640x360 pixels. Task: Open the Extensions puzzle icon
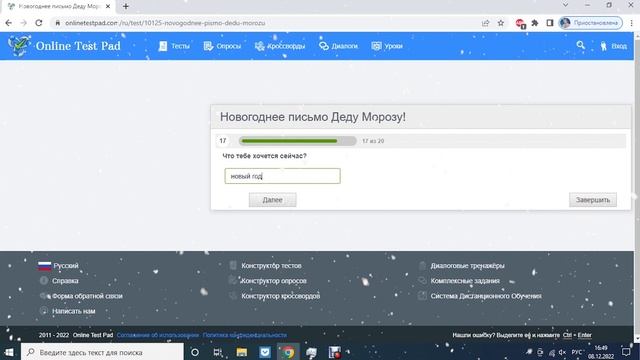535,23
